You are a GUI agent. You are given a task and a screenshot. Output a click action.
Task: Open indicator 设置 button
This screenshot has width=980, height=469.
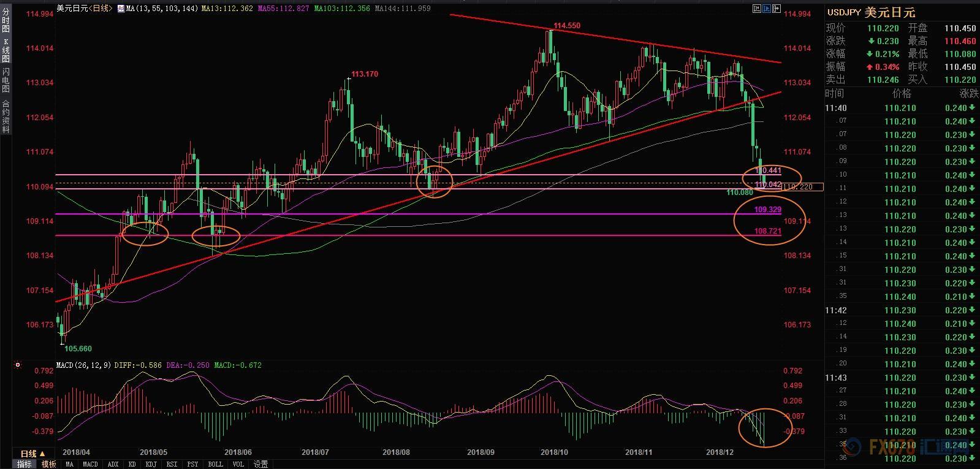260,464
